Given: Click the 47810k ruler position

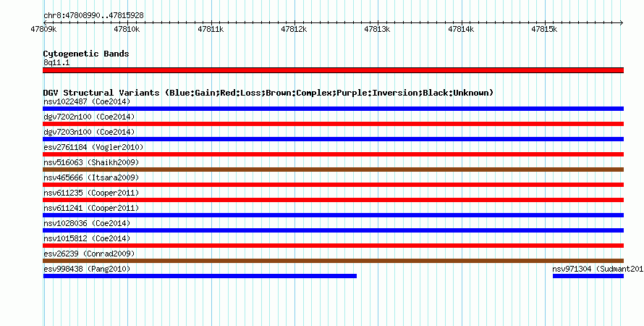Looking at the screenshot, I should point(127,29).
